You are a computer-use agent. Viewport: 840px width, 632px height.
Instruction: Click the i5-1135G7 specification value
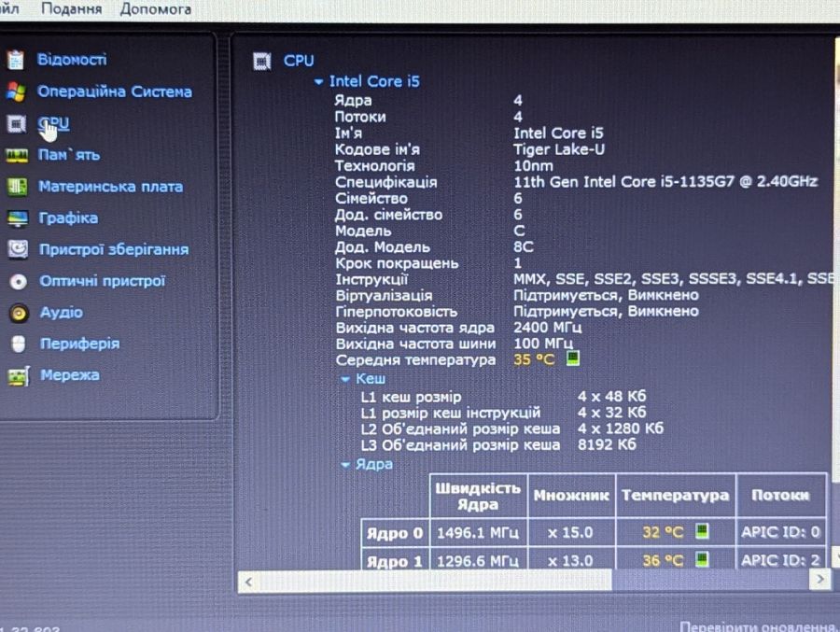pyautogui.click(x=665, y=182)
